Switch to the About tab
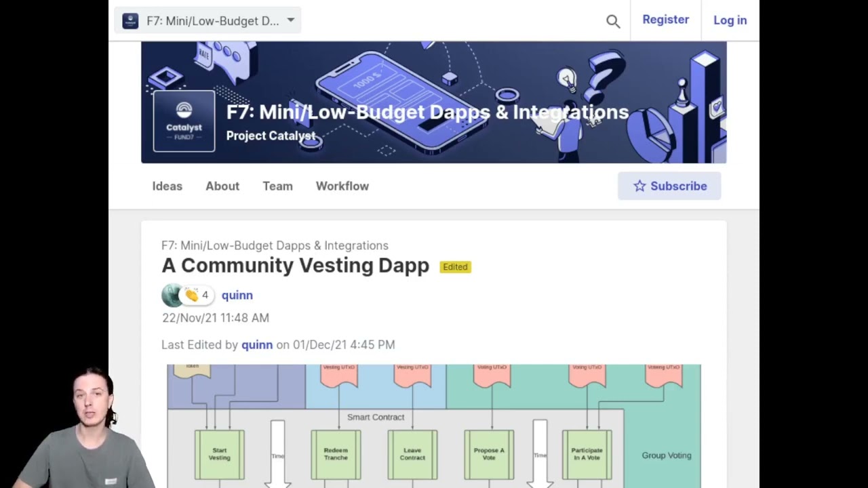868x488 pixels. (x=222, y=186)
